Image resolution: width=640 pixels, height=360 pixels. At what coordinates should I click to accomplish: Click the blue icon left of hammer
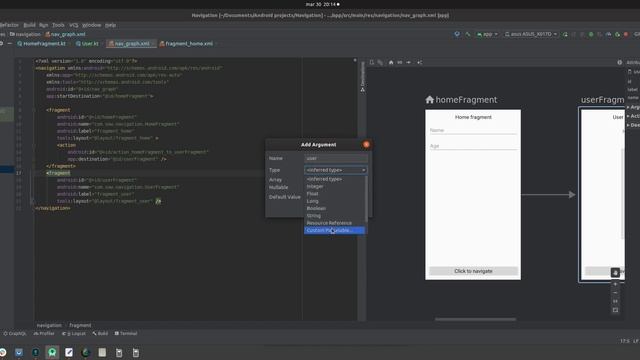(x=457, y=34)
